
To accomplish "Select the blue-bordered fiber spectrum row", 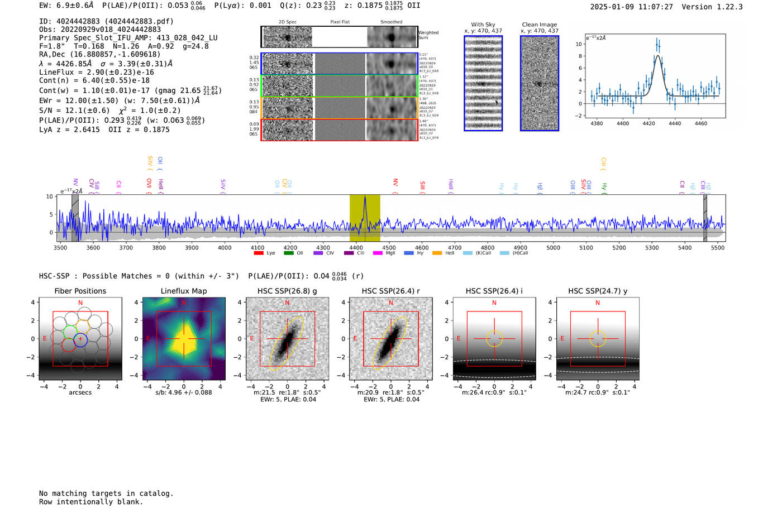I will [x=340, y=64].
